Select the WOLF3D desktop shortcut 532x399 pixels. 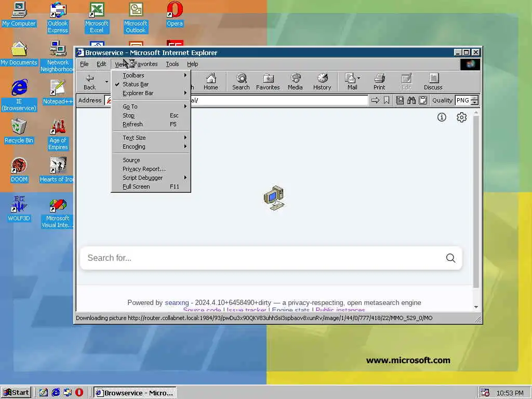(19, 209)
